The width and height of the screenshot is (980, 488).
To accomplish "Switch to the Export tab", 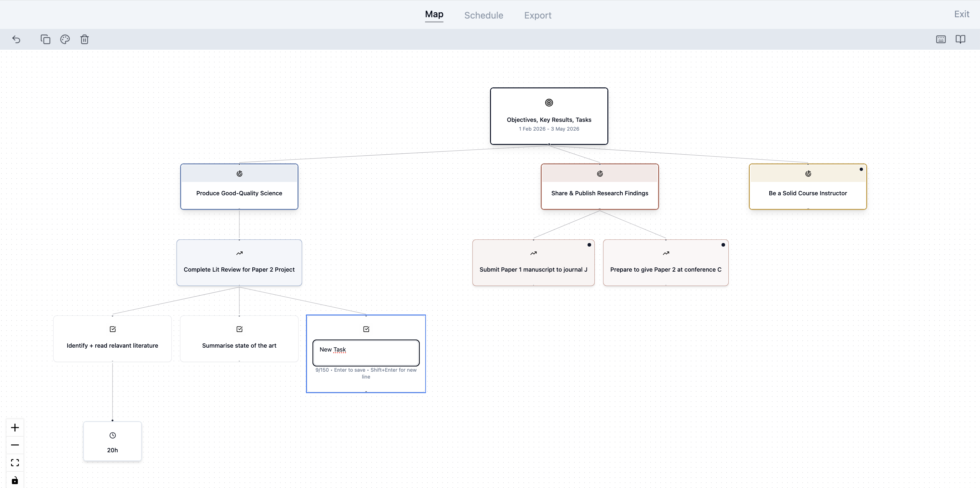I will tap(537, 15).
